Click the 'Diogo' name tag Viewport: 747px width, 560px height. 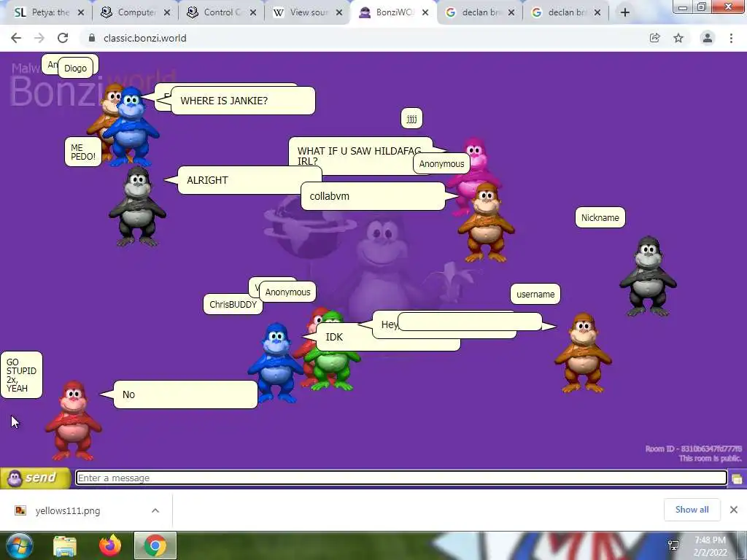(75, 68)
